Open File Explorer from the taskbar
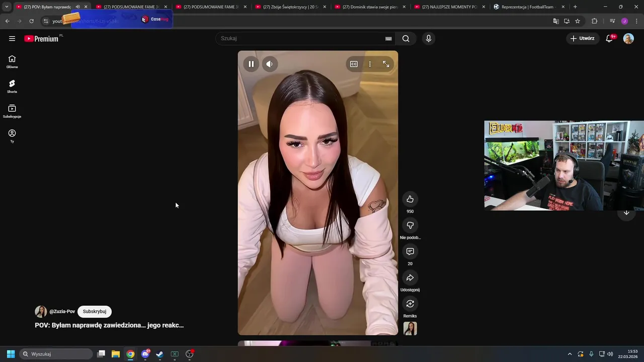 116,354
